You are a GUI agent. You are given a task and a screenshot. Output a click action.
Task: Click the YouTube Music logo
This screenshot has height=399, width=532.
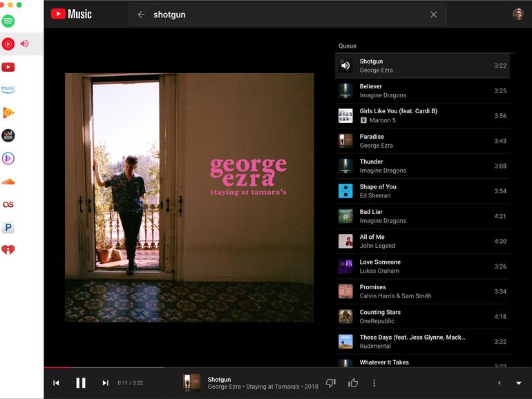point(71,14)
